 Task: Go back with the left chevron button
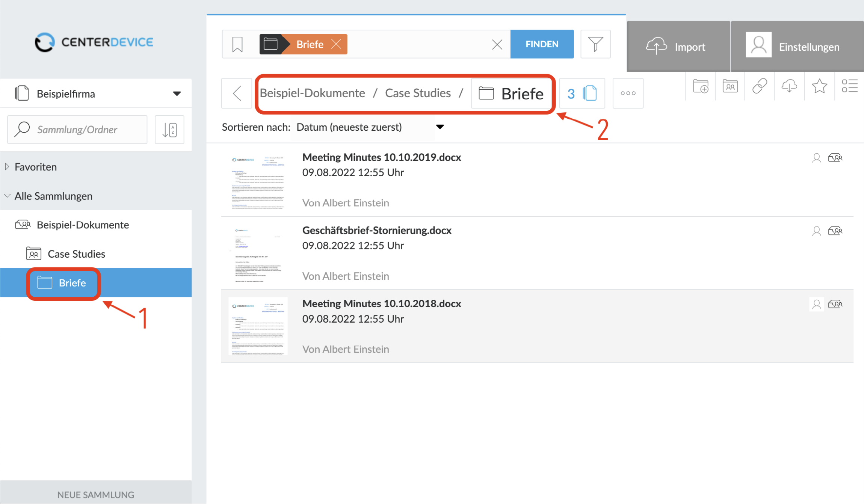(x=237, y=93)
